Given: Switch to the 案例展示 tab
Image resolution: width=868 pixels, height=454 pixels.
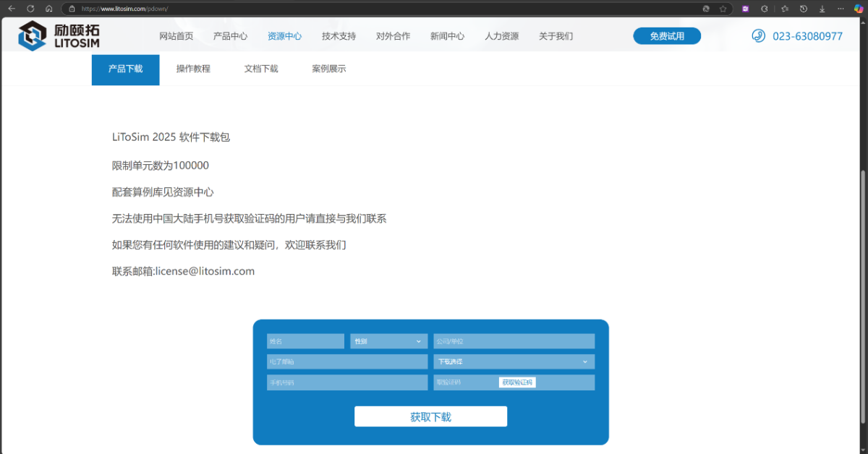Looking at the screenshot, I should click(x=329, y=69).
